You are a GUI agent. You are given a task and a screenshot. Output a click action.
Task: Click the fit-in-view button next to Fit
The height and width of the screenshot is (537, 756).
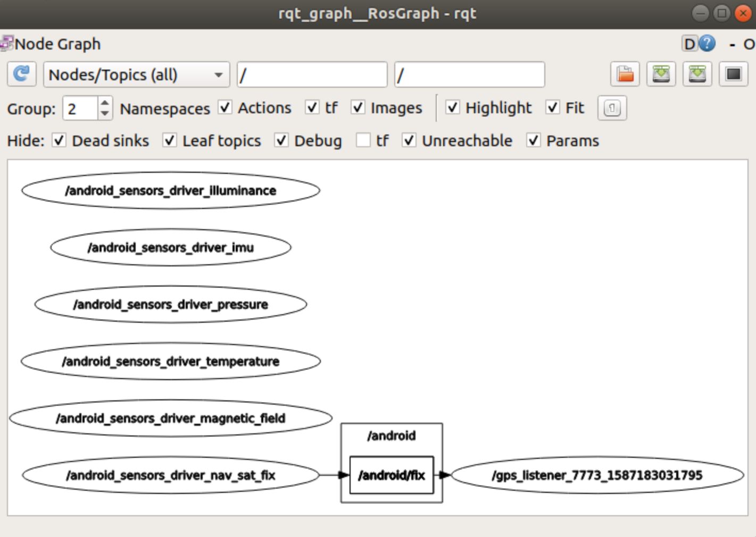coord(612,108)
